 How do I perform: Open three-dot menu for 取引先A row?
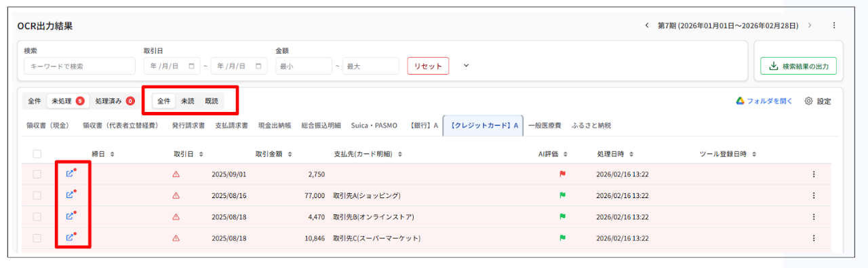(813, 195)
